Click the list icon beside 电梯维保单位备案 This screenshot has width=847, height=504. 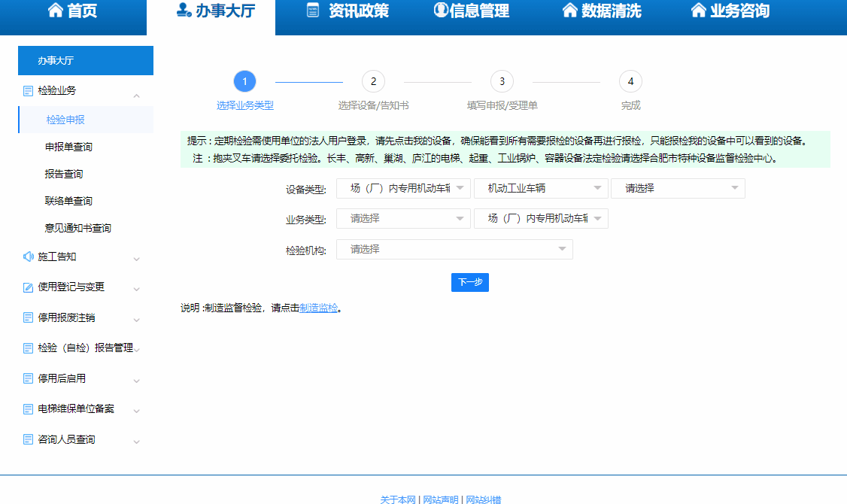click(28, 409)
